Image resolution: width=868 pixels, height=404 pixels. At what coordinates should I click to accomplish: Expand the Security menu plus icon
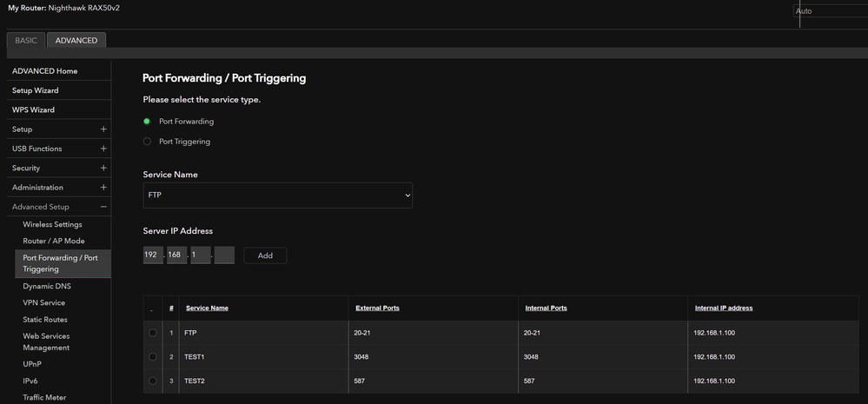pos(103,169)
